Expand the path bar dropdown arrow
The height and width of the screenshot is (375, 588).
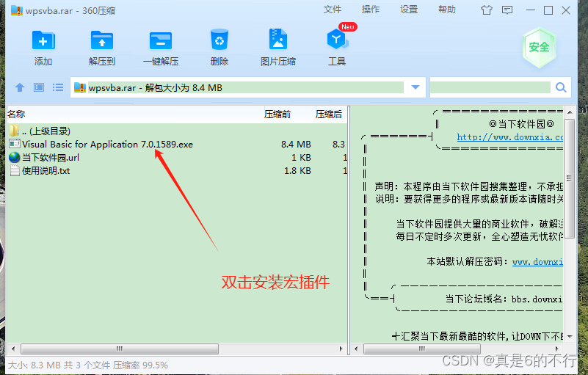click(415, 87)
